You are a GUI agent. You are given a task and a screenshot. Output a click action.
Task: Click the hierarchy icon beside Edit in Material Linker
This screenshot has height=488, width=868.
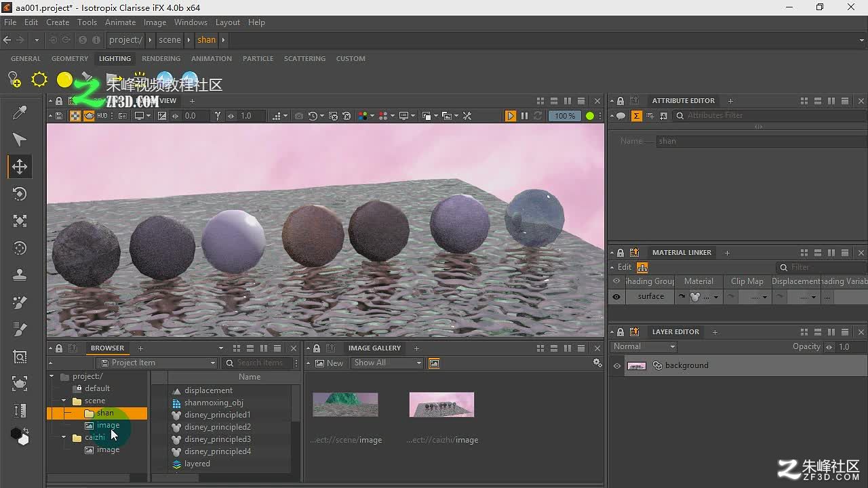tap(642, 267)
